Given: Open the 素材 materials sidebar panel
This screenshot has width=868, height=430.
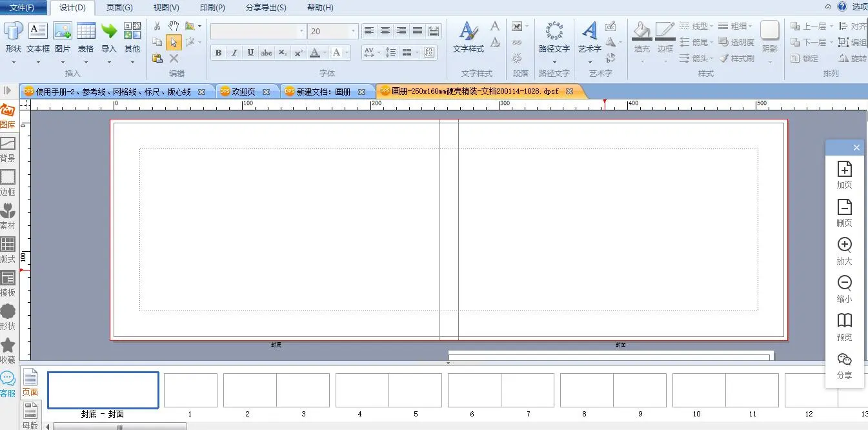Looking at the screenshot, I should [8, 216].
